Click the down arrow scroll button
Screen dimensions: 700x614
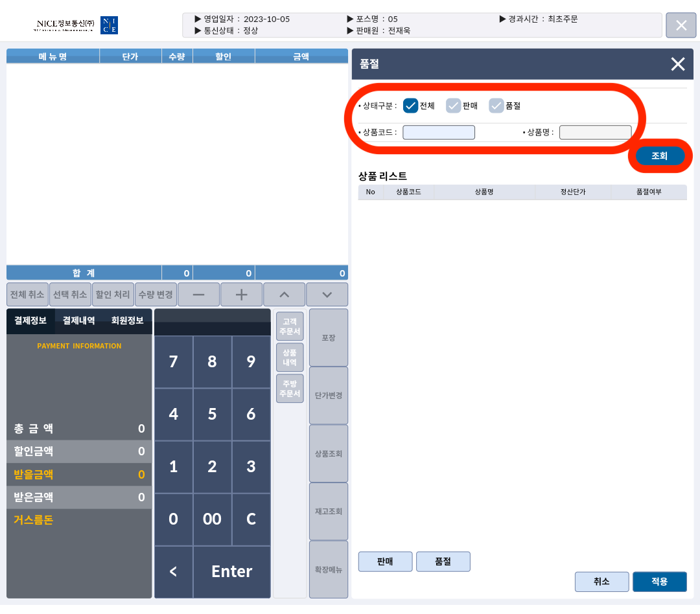pos(327,295)
